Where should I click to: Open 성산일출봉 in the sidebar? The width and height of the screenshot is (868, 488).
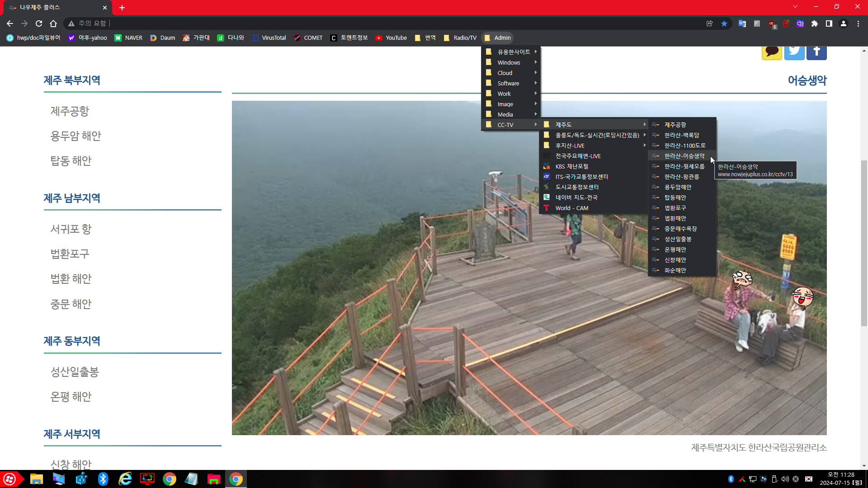75,372
